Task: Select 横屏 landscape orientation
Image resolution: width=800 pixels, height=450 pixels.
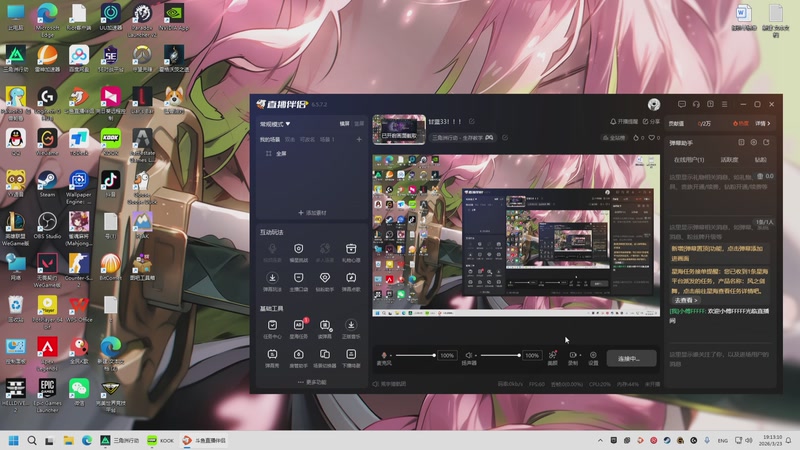Action: click(344, 123)
